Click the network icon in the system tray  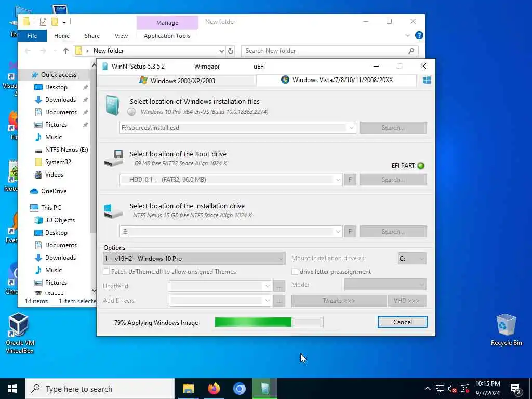point(440,389)
